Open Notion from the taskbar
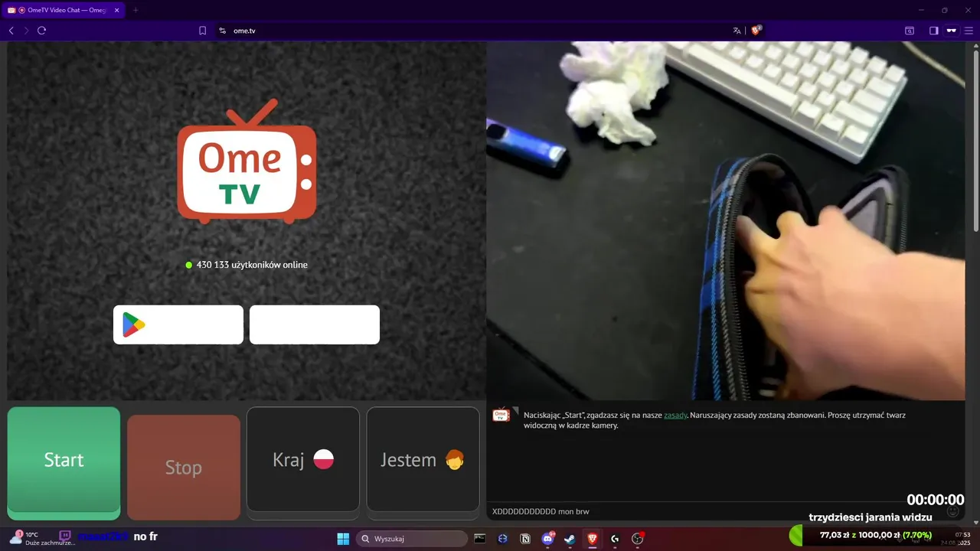This screenshot has width=980, height=551. (525, 539)
